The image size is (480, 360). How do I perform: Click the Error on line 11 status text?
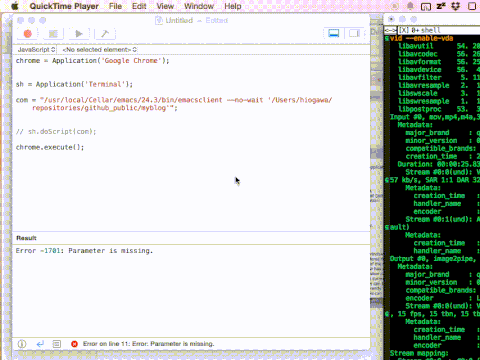[x=149, y=344]
